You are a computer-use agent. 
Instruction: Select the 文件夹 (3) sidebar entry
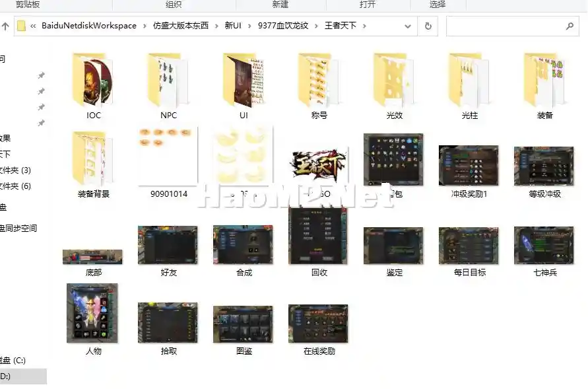click(15, 170)
